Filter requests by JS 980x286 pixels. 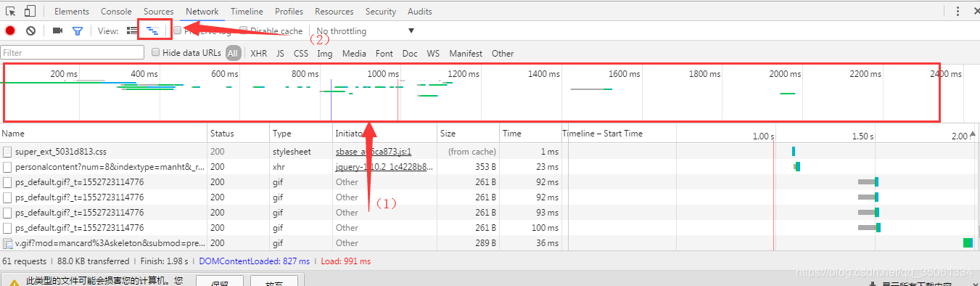click(x=280, y=54)
